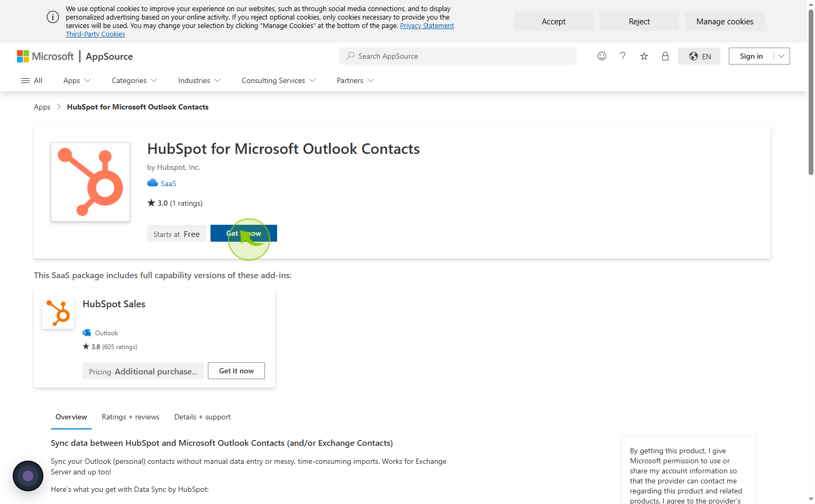Click Get it now for HubSpot Sales
The image size is (815, 504).
pos(236,371)
